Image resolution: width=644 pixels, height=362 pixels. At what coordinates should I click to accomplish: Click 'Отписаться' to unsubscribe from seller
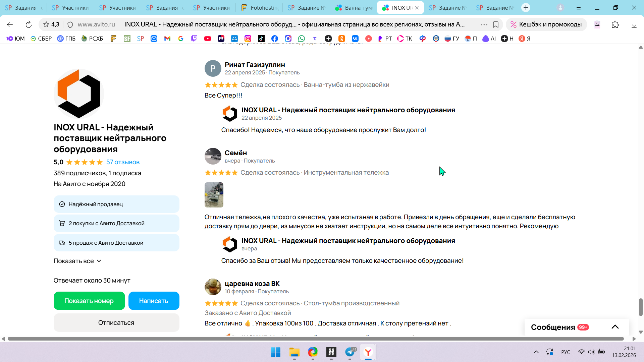(116, 323)
